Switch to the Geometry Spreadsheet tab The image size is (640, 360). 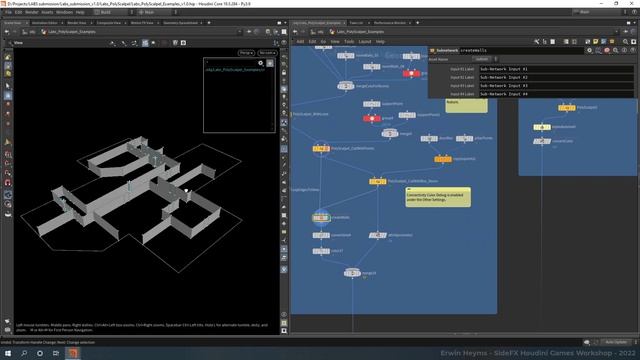[x=180, y=23]
